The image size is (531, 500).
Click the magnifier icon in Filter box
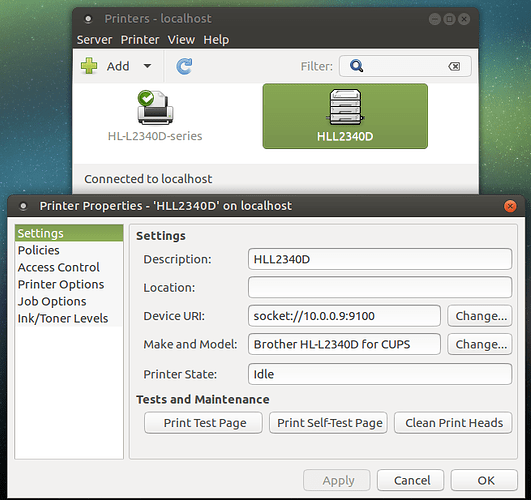[357, 66]
